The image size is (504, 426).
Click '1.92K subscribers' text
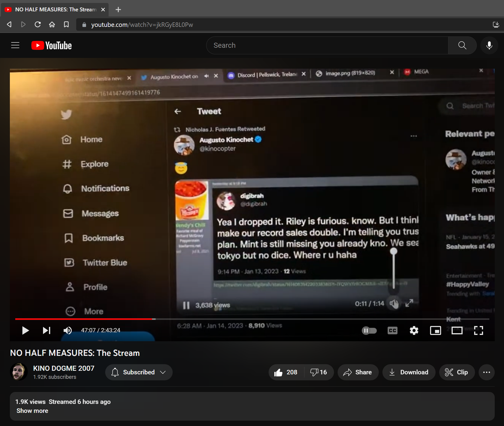55,377
